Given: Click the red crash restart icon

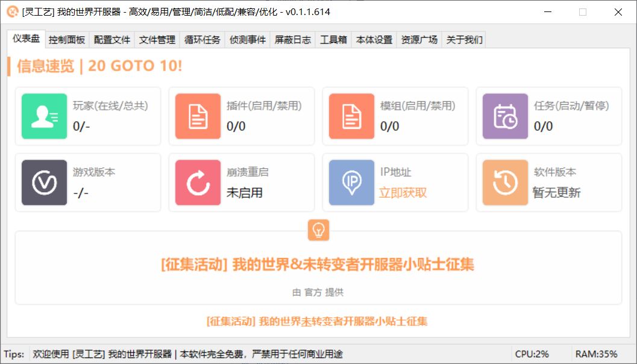Looking at the screenshot, I should [x=198, y=183].
